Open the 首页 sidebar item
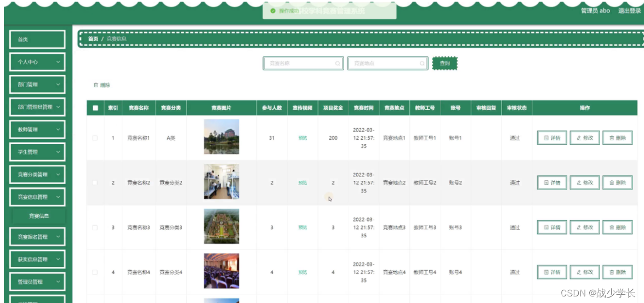This screenshot has width=644, height=303. coord(37,39)
